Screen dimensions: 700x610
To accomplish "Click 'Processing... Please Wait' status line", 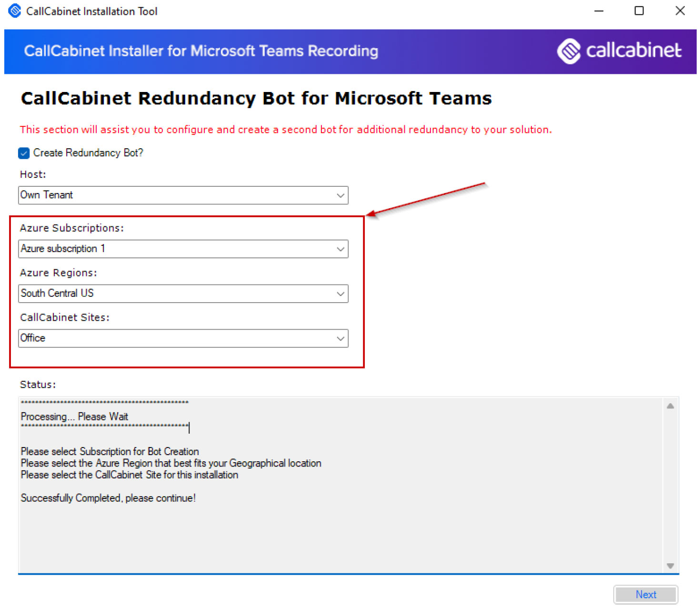I will point(74,417).
